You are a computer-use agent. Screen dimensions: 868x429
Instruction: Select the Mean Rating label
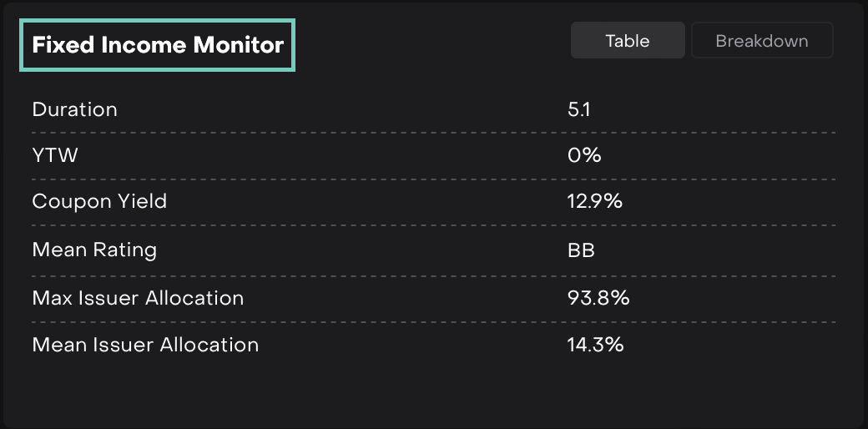pyautogui.click(x=94, y=250)
